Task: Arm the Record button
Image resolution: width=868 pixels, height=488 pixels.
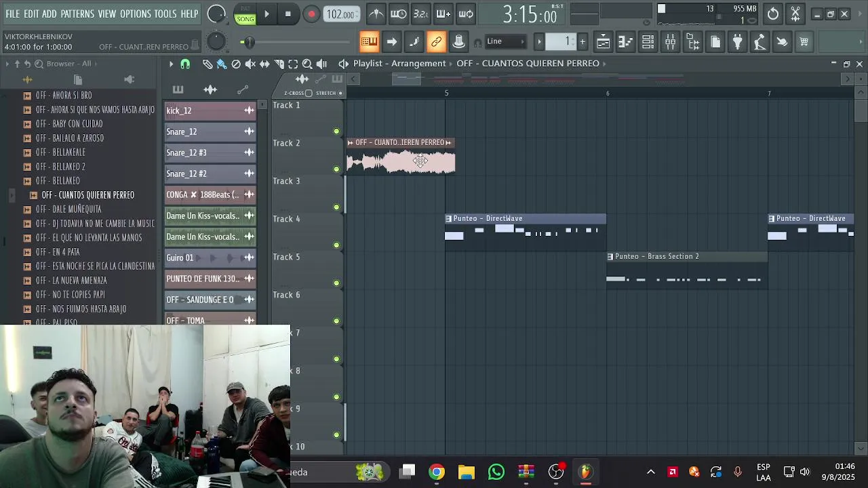Action: tap(311, 14)
